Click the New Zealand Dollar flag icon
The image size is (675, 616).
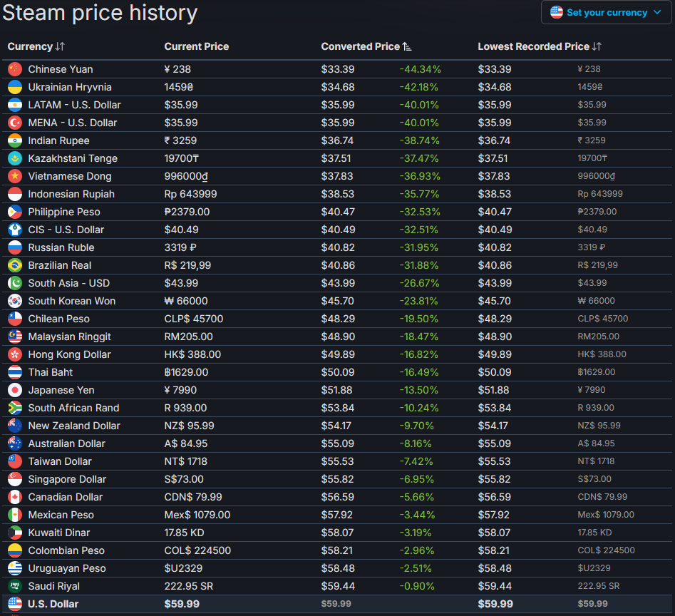coord(15,426)
